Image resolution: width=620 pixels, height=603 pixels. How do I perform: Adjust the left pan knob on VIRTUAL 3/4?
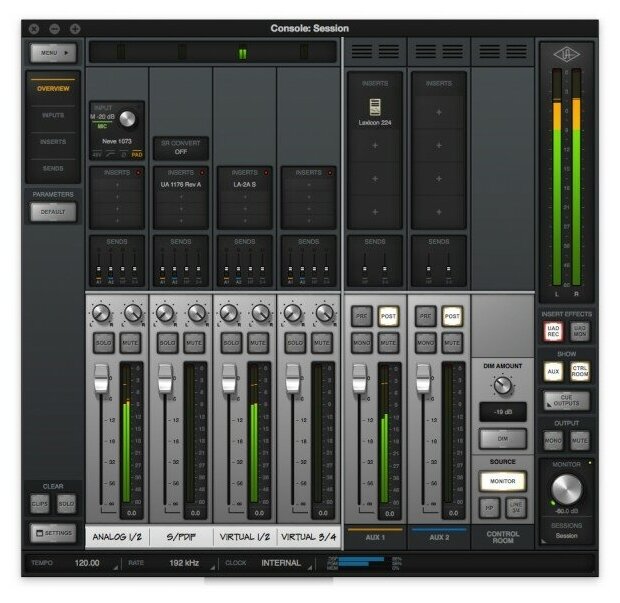click(x=293, y=313)
